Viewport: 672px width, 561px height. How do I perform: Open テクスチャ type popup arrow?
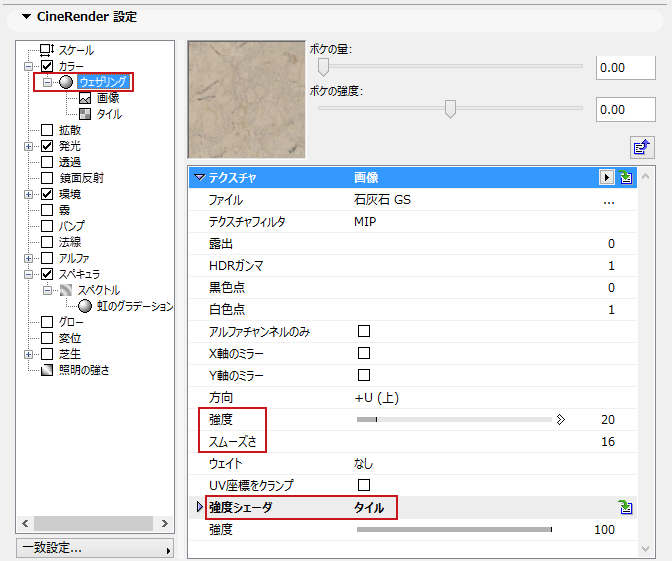606,177
